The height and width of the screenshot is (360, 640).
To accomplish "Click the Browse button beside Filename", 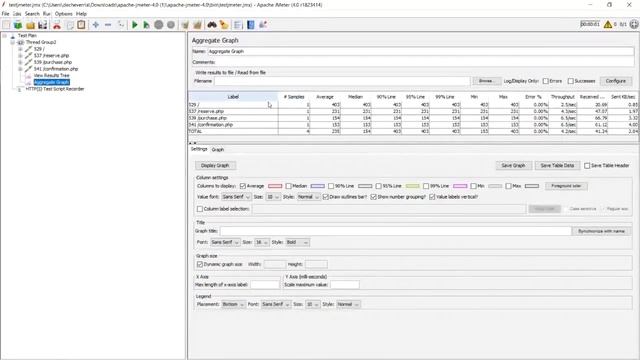I will click(486, 81).
